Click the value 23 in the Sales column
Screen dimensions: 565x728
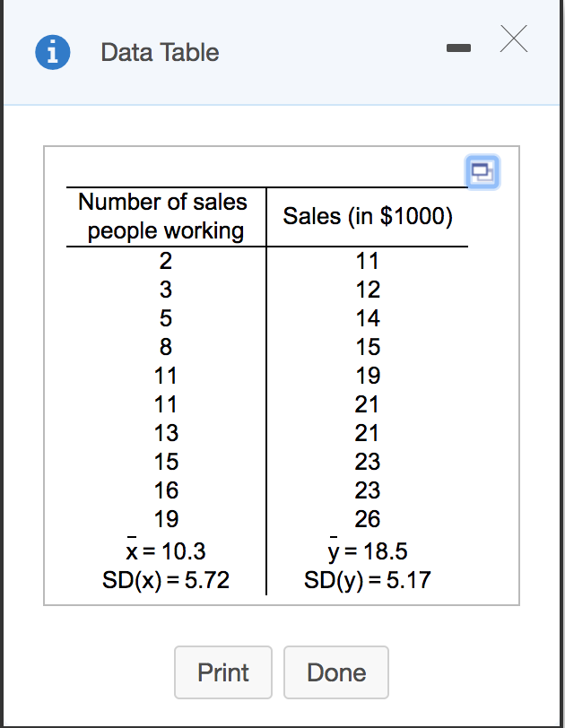click(368, 461)
